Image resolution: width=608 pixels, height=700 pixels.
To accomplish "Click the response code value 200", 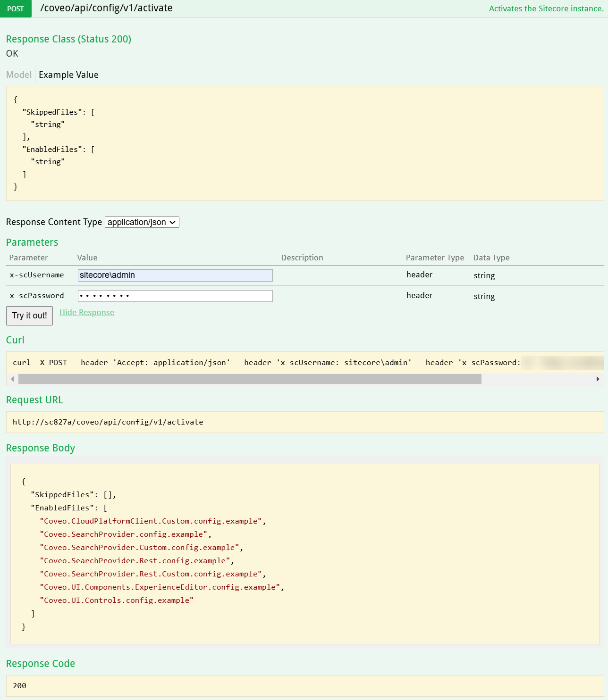I will pyautogui.click(x=20, y=686).
